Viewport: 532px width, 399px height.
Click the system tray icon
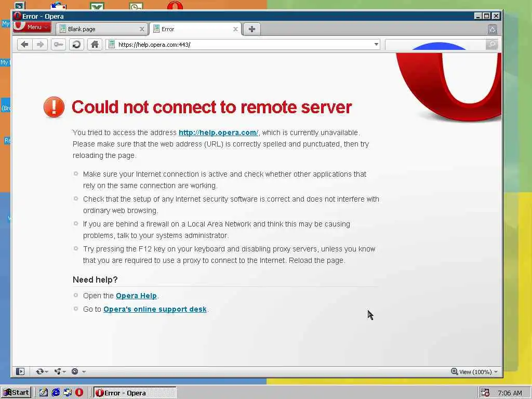tap(485, 393)
